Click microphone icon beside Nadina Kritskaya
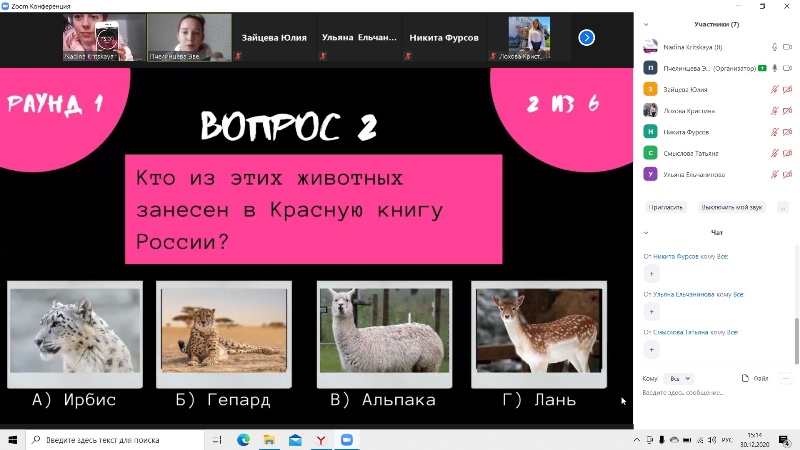The height and width of the screenshot is (450, 800). [775, 47]
